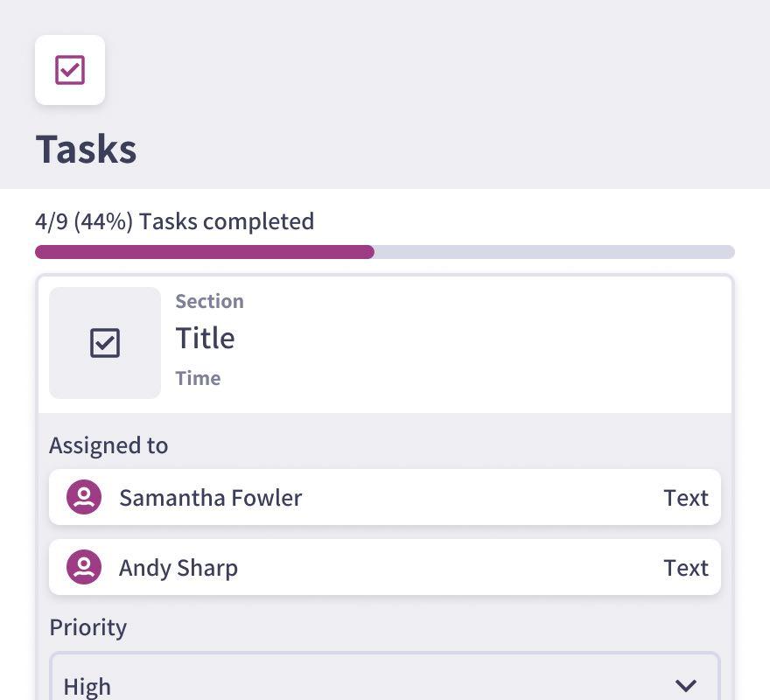Image resolution: width=770 pixels, height=700 pixels.
Task: Select the Andy Sharp name
Action: tap(178, 568)
